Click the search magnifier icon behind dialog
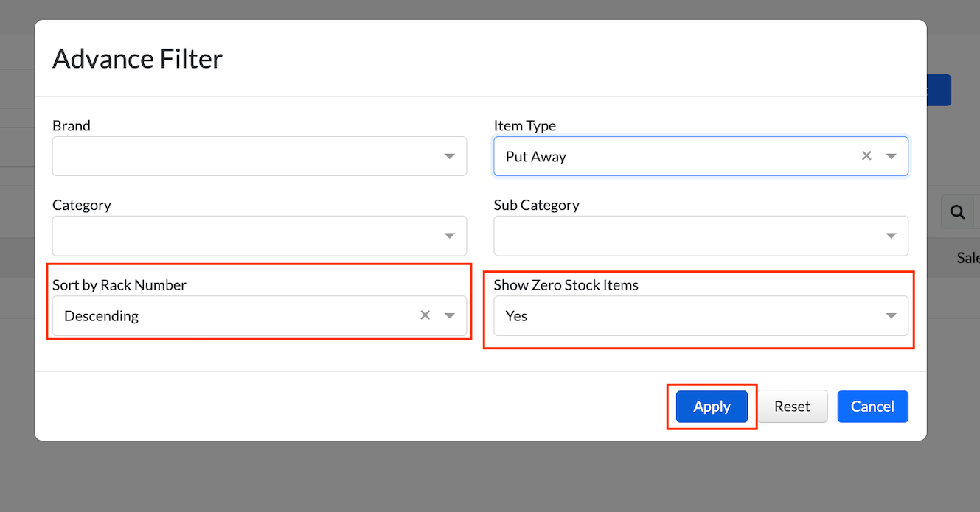980x512 pixels. click(x=957, y=212)
